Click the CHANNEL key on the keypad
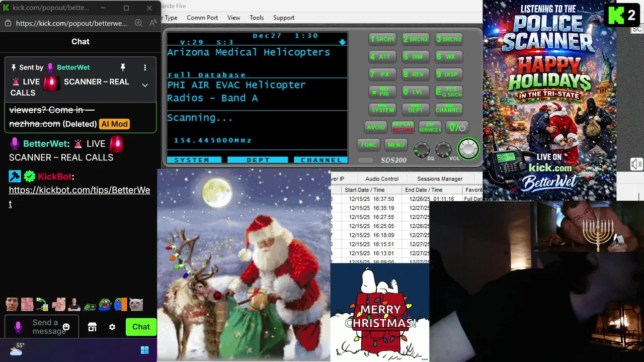 (449, 110)
